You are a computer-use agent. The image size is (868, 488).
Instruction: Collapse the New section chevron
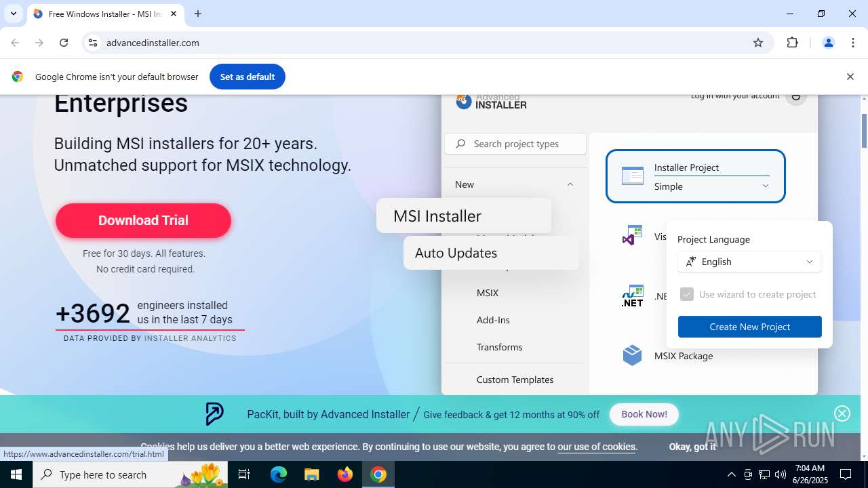[x=570, y=184]
